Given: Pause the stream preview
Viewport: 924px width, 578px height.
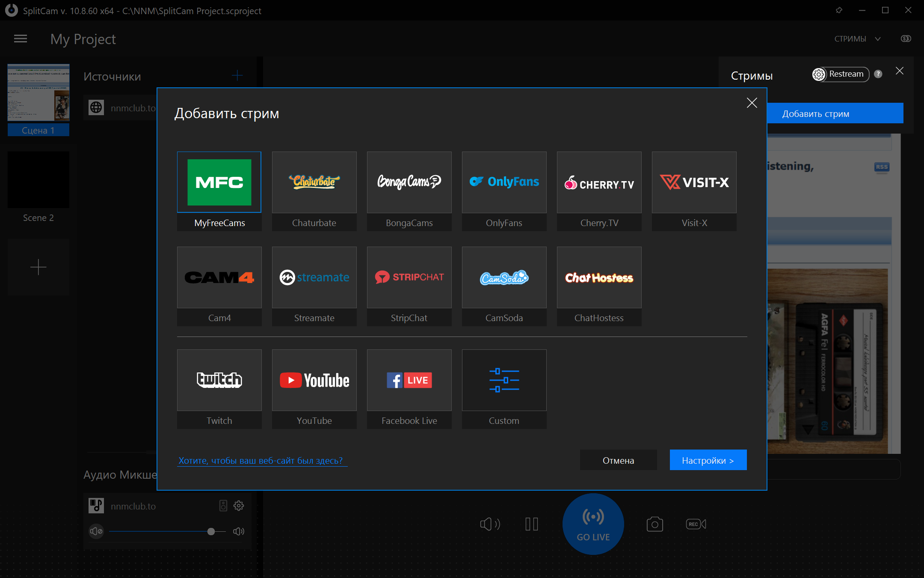Looking at the screenshot, I should pyautogui.click(x=532, y=524).
